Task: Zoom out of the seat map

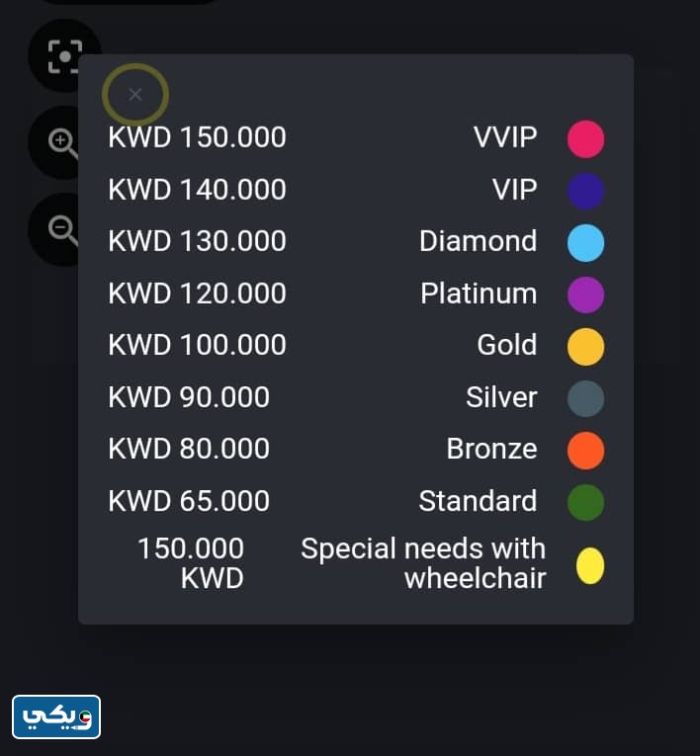Action: 63,229
